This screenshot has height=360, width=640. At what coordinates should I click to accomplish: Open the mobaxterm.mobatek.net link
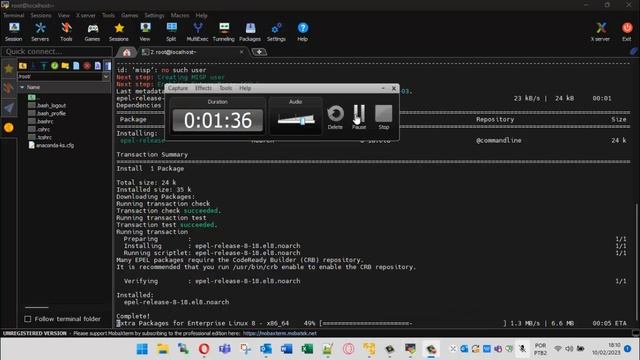point(280,333)
